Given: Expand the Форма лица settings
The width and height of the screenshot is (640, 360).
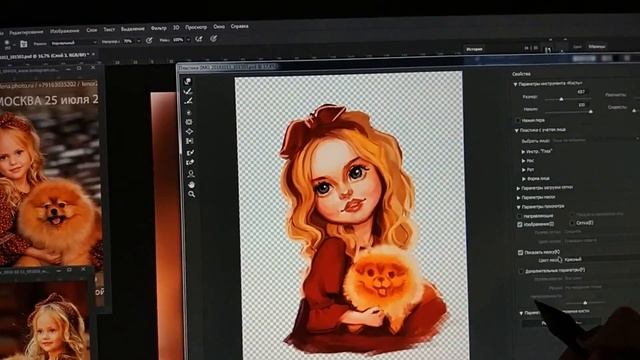Looking at the screenshot, I should pyautogui.click(x=524, y=179).
